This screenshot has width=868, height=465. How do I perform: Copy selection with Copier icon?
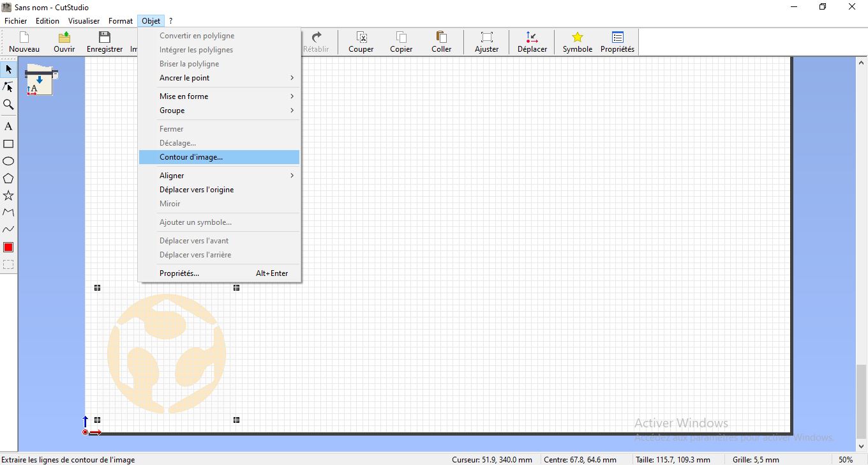click(401, 42)
